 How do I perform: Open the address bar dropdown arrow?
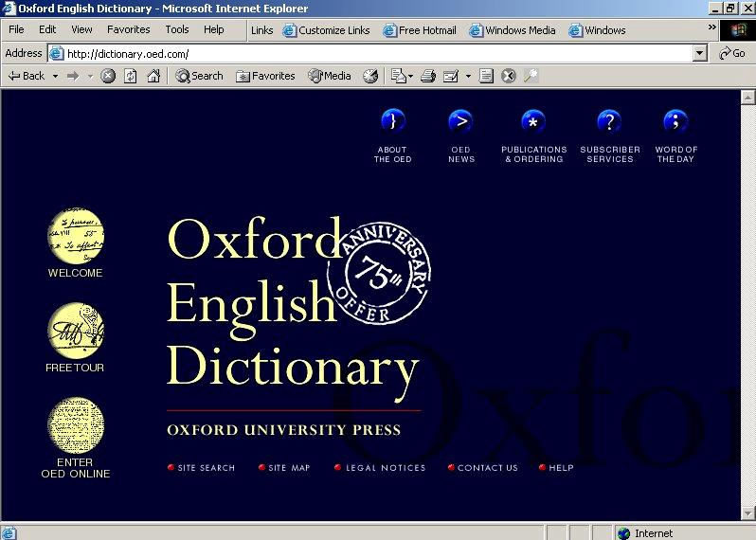[699, 53]
